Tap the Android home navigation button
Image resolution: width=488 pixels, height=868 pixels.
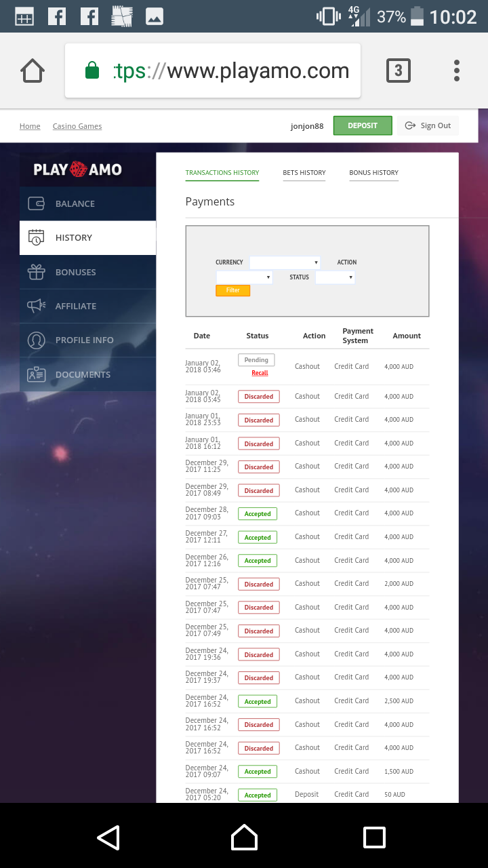tap(244, 837)
